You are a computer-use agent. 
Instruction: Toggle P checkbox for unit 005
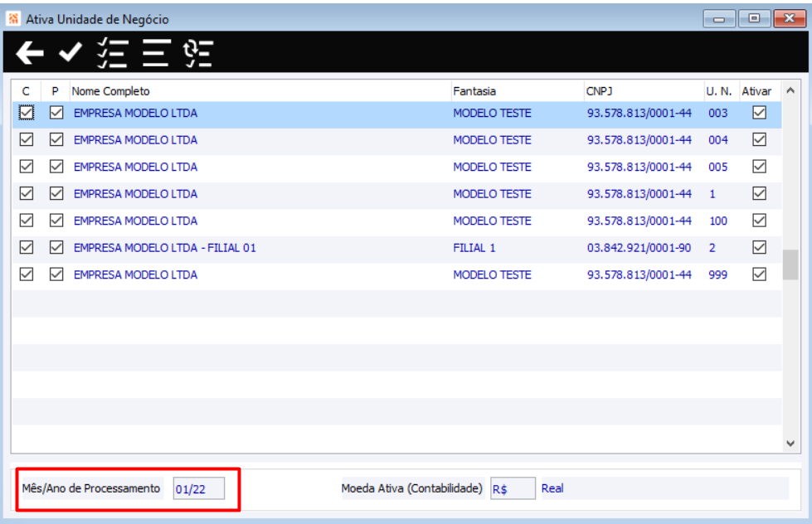[x=56, y=167]
